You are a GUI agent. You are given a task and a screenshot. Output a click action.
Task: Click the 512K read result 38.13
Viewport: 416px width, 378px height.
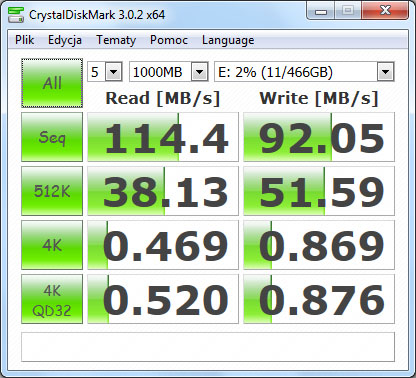click(163, 191)
